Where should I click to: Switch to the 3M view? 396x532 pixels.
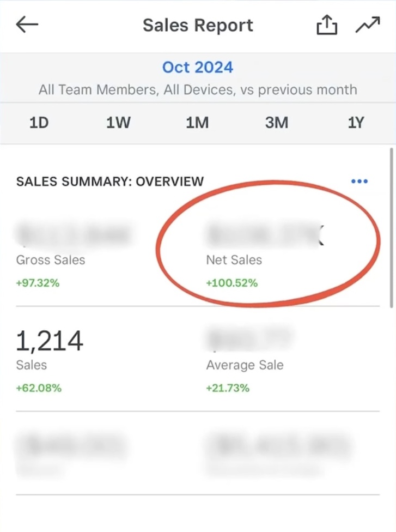click(277, 123)
